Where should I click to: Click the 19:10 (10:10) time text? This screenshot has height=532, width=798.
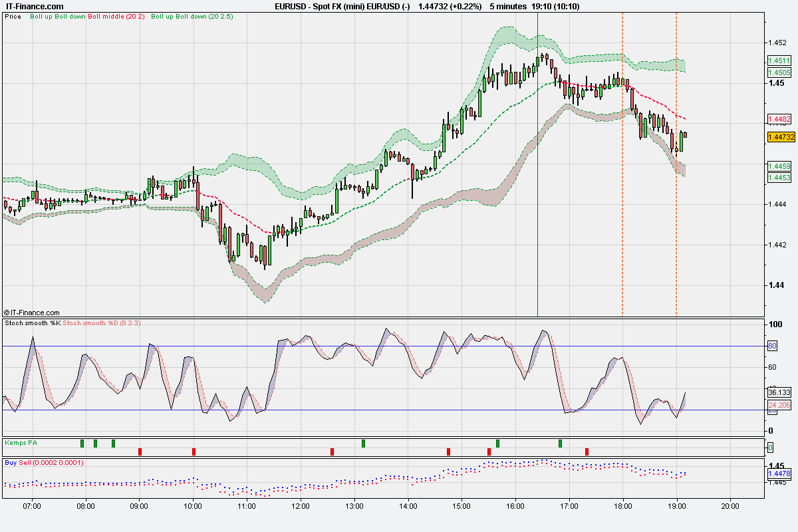tap(555, 6)
